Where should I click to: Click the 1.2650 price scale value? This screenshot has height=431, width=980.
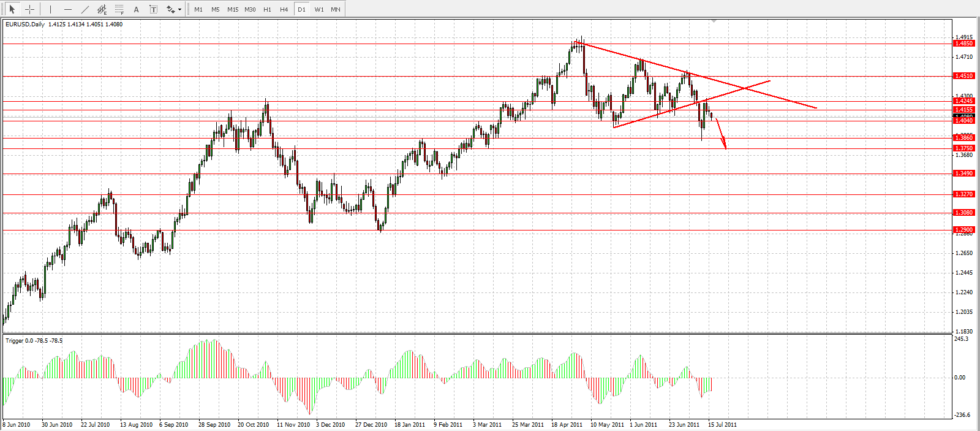point(964,253)
